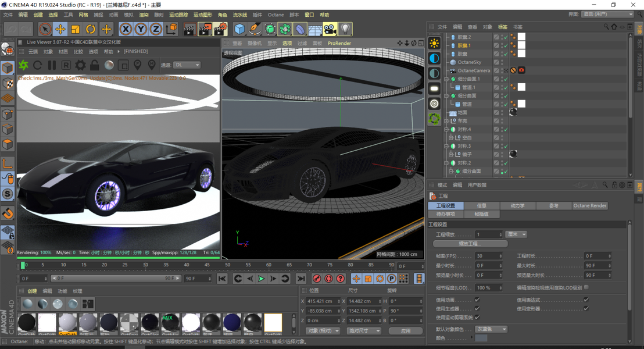Expand the 车壳 object in the tree
644x349 pixels.
click(x=446, y=121)
